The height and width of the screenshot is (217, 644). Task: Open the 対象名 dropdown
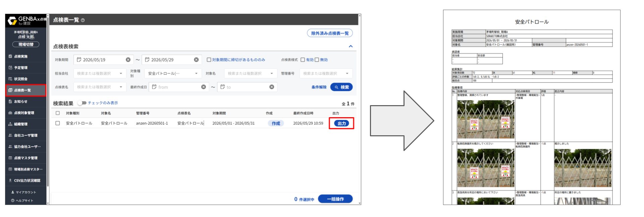[251, 73]
